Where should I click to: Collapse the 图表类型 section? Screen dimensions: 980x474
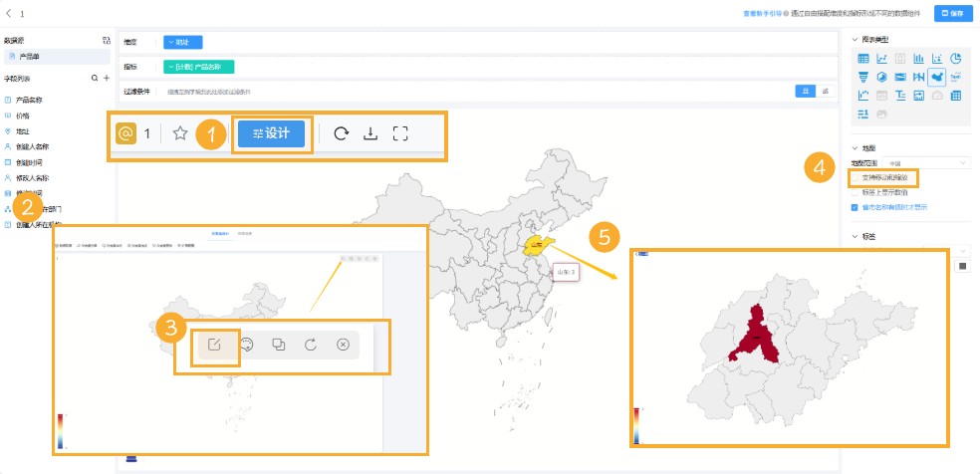tap(856, 39)
